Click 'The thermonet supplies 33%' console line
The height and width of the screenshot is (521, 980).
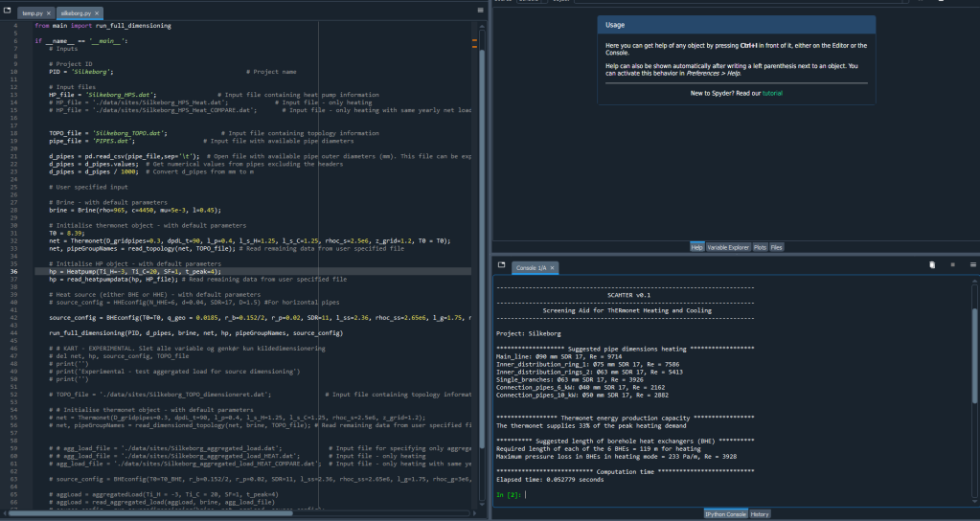(591, 426)
